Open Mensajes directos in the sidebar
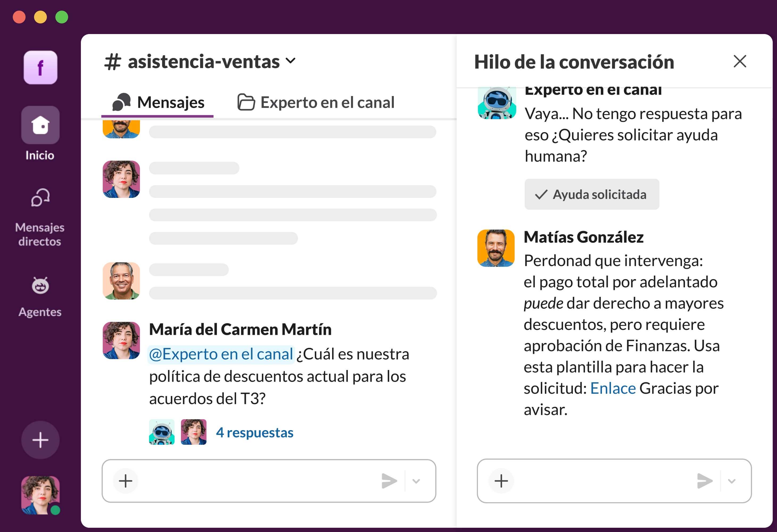This screenshot has height=532, width=777. click(x=40, y=198)
